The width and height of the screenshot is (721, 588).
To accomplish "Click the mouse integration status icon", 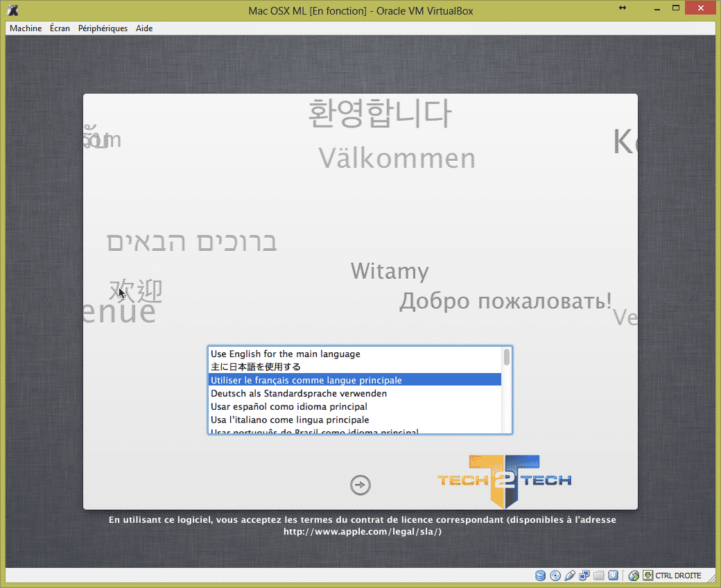I will point(634,576).
